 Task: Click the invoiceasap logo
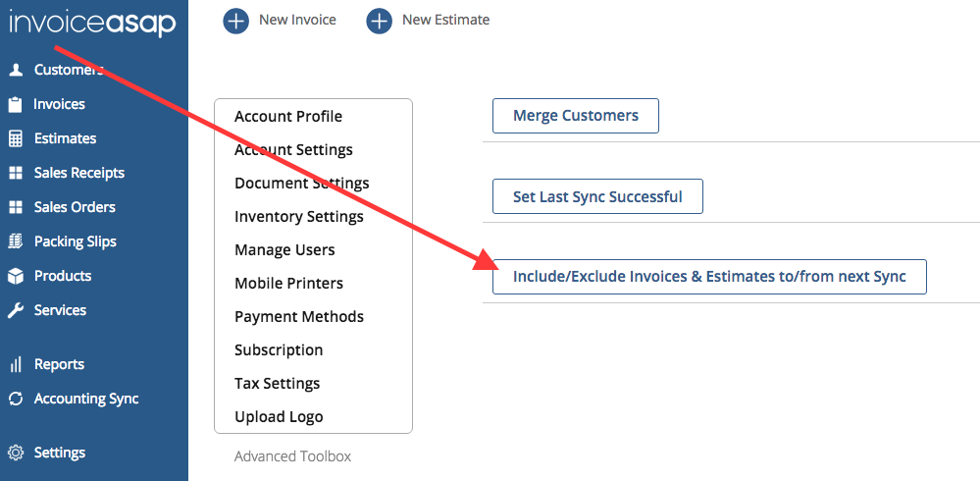click(x=92, y=24)
